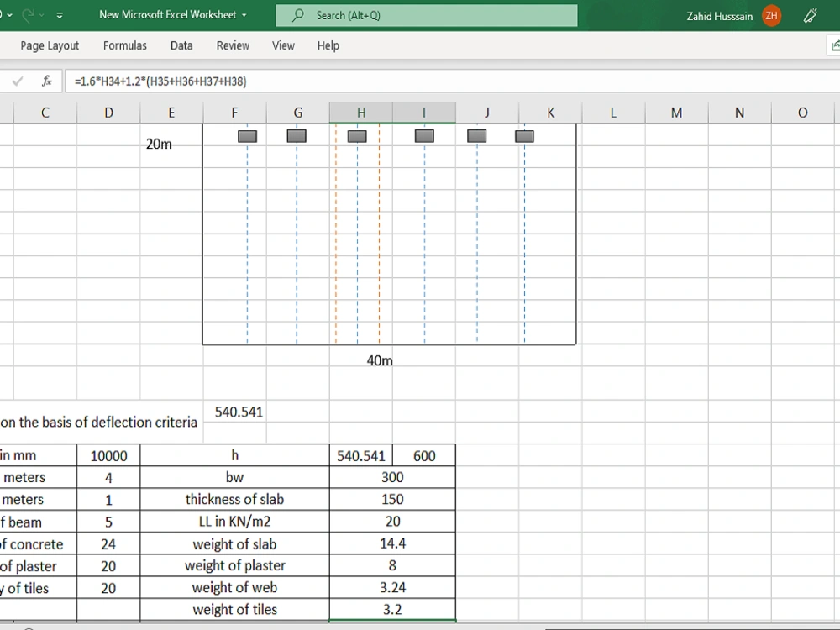Click the 'h' label cell
Image resolution: width=840 pixels, height=630 pixels.
pyautogui.click(x=234, y=456)
